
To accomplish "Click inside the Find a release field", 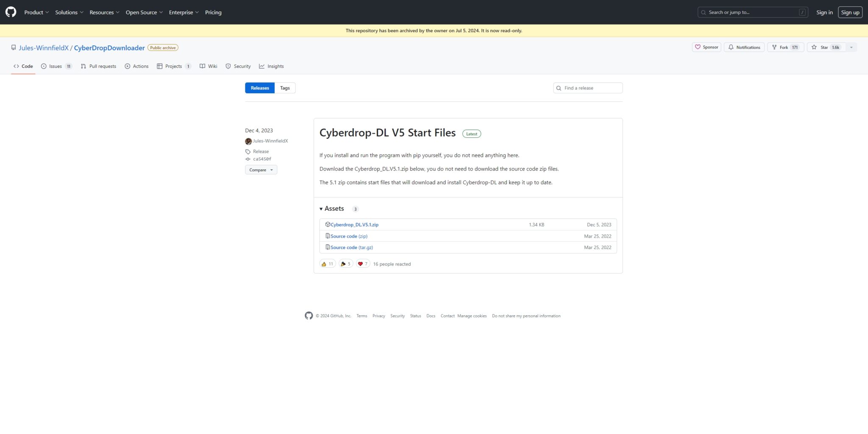I will [x=587, y=88].
